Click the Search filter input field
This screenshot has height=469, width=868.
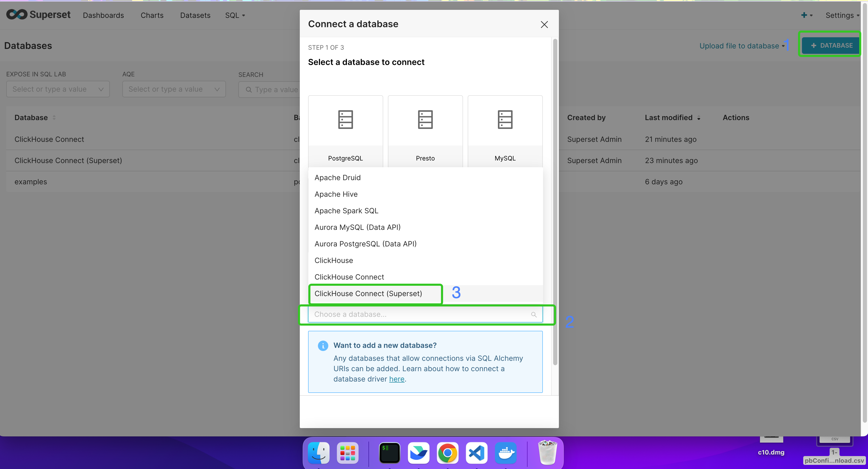click(269, 89)
